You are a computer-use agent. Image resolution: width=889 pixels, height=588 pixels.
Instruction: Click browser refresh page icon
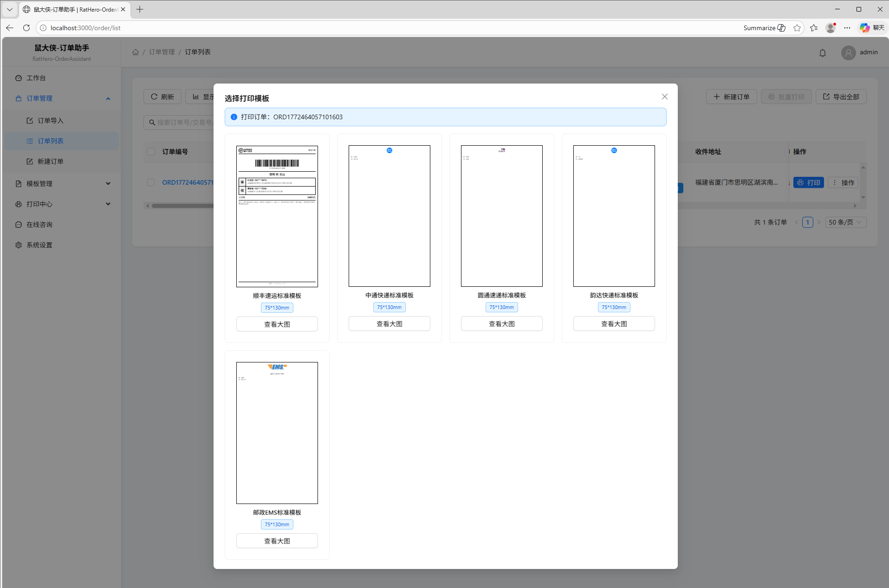pos(26,28)
